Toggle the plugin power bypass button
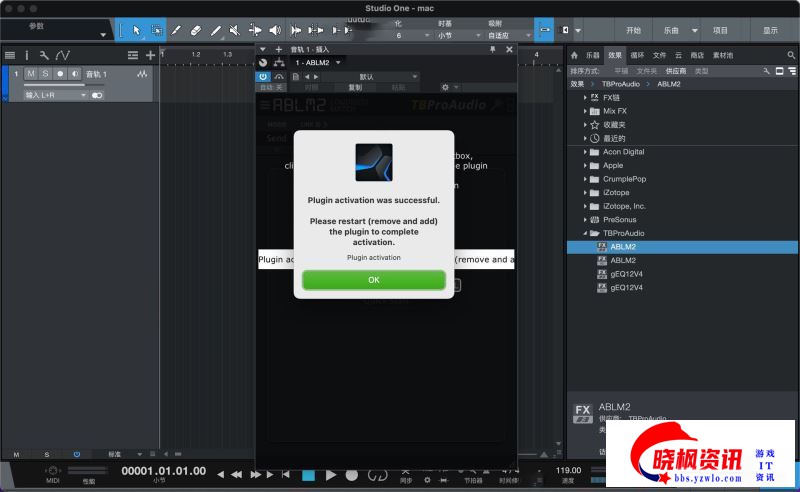Viewport: 800px width, 492px height. pyautogui.click(x=263, y=77)
